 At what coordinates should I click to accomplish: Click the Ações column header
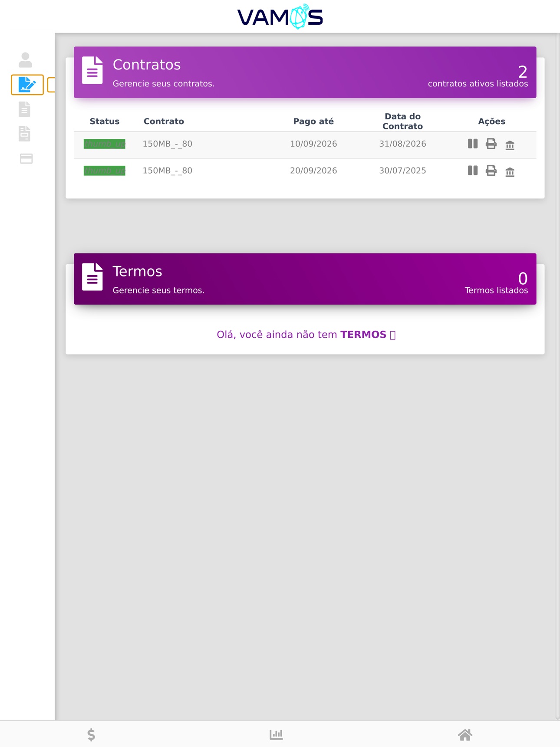[491, 122]
